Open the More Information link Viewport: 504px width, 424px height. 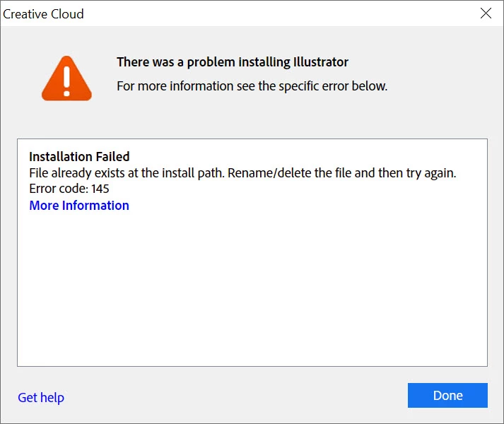pyautogui.click(x=79, y=206)
